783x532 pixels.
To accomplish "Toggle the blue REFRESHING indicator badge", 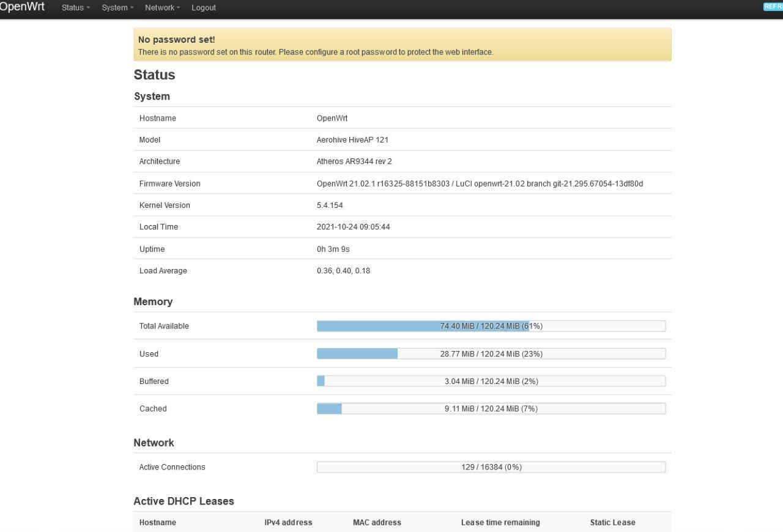I will [x=773, y=7].
